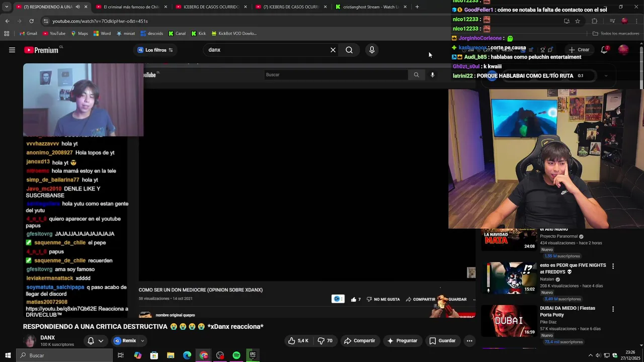Dislike the video showing 70
Image resolution: width=644 pixels, height=362 pixels.
click(x=326, y=341)
